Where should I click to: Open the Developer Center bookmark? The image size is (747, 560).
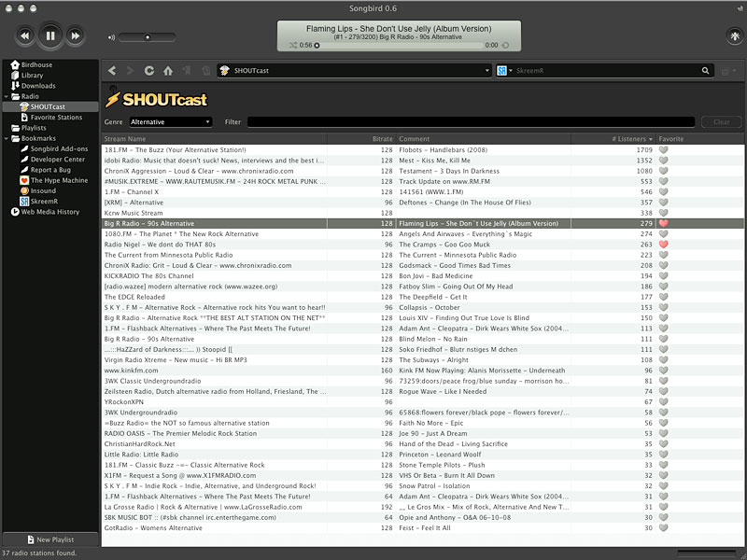tap(57, 159)
